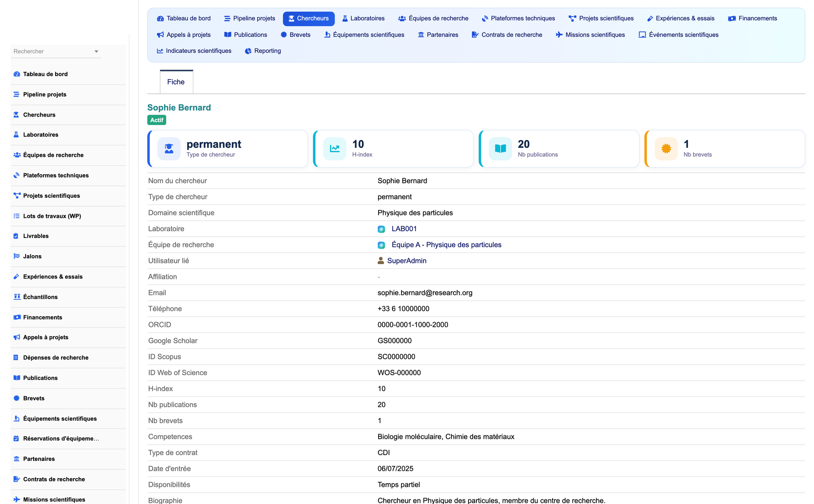814x504 pixels.
Task: Open Contrats de recherche in sidebar
Action: click(54, 479)
